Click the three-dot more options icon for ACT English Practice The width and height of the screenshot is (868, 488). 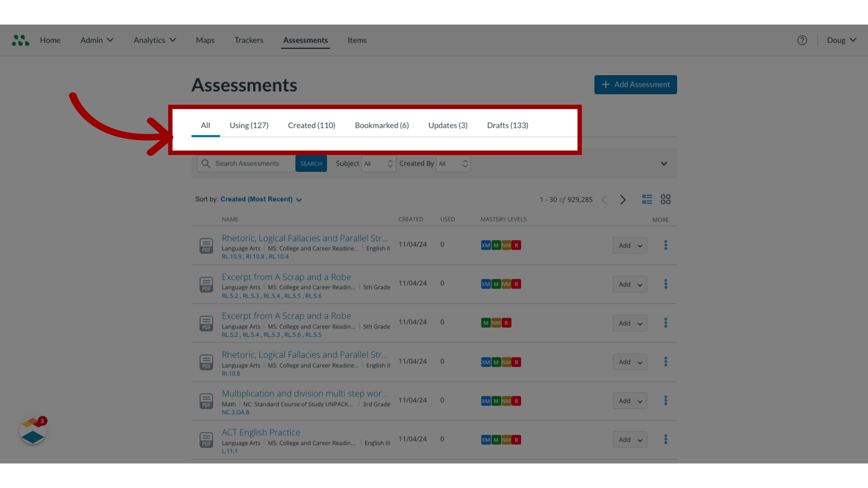pos(666,439)
